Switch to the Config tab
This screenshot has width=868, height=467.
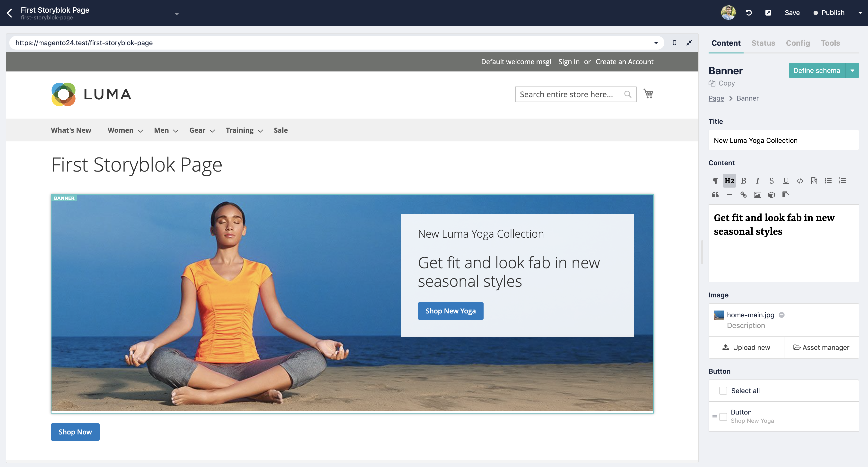(x=798, y=43)
